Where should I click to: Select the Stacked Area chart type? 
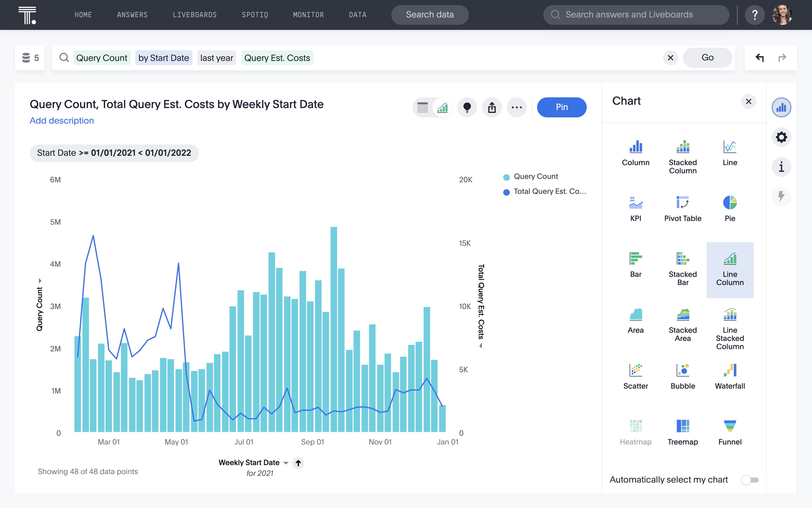pos(683,325)
